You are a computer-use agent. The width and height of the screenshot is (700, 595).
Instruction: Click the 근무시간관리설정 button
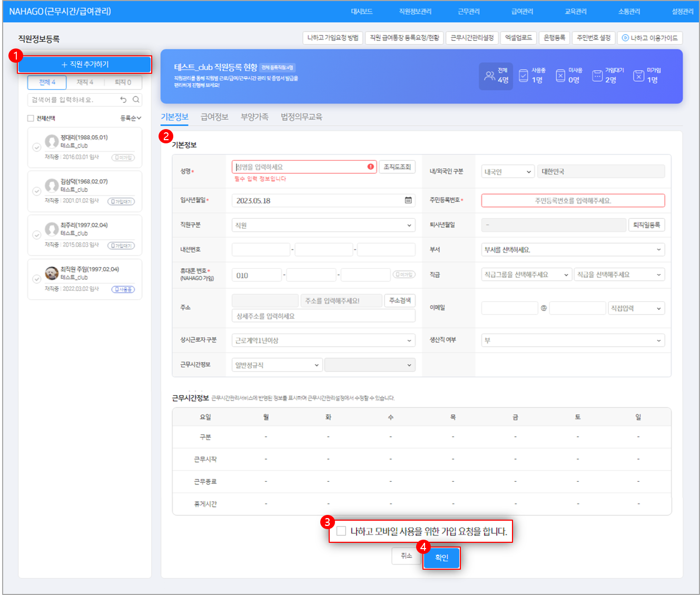pos(472,38)
